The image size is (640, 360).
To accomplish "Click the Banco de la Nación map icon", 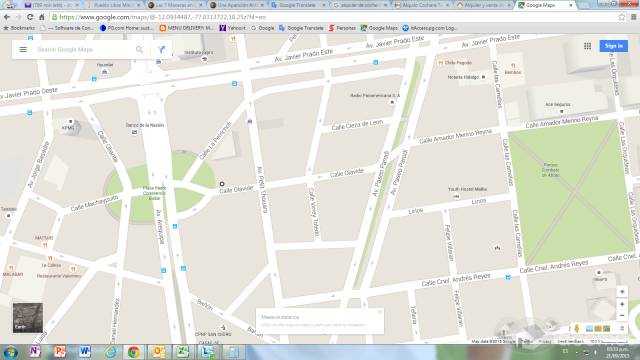I will [134, 132].
